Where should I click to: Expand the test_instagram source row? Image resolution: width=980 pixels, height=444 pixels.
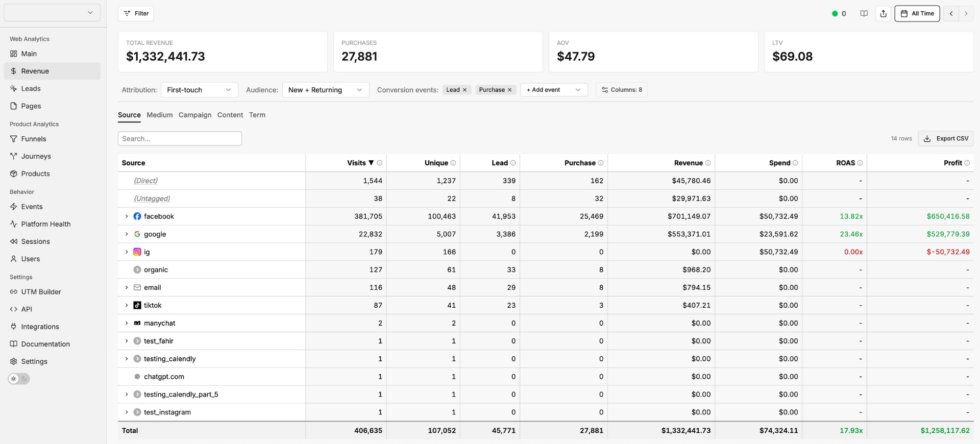[127, 412]
